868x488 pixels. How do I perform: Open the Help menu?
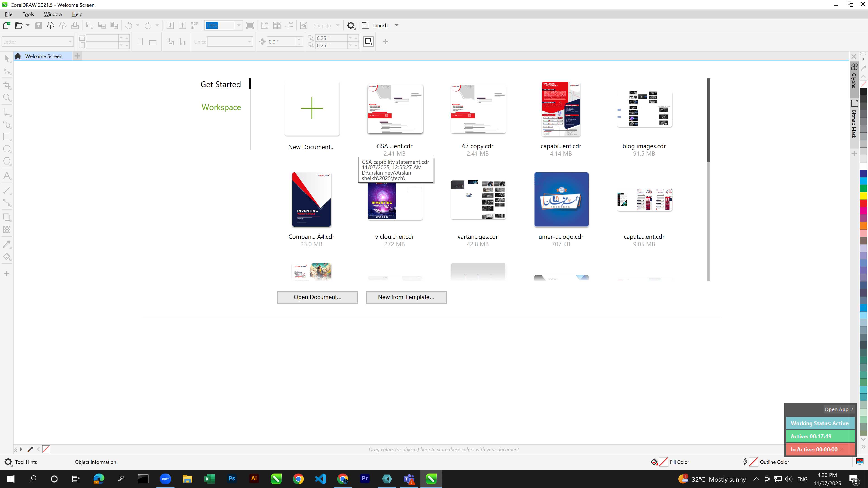pos(77,14)
